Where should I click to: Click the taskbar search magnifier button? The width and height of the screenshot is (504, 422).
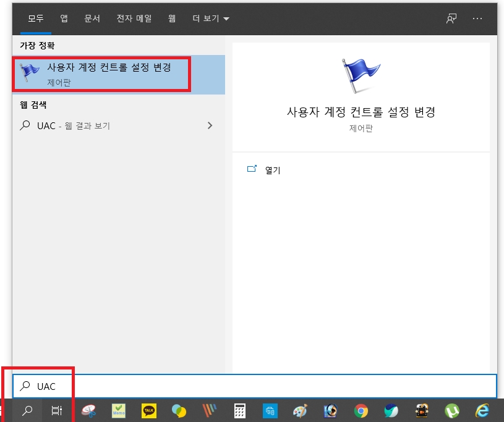coord(27,410)
